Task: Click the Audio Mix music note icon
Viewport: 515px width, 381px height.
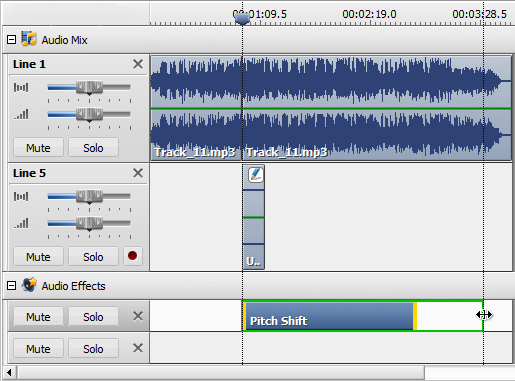Action: 29,39
